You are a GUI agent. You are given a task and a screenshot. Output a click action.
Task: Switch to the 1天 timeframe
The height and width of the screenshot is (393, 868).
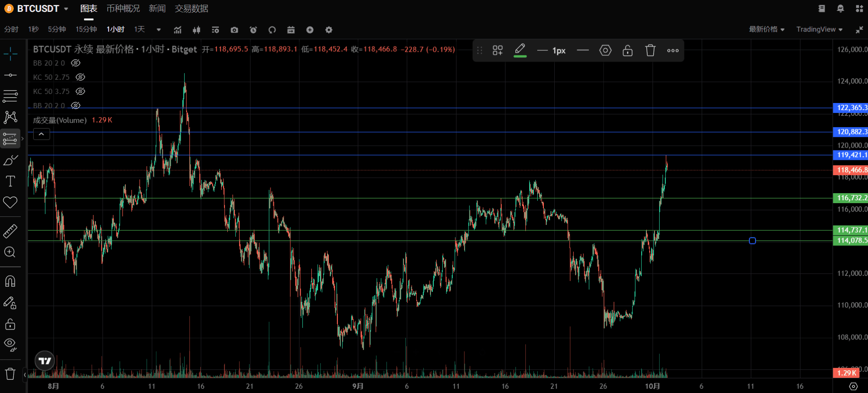[x=139, y=29]
